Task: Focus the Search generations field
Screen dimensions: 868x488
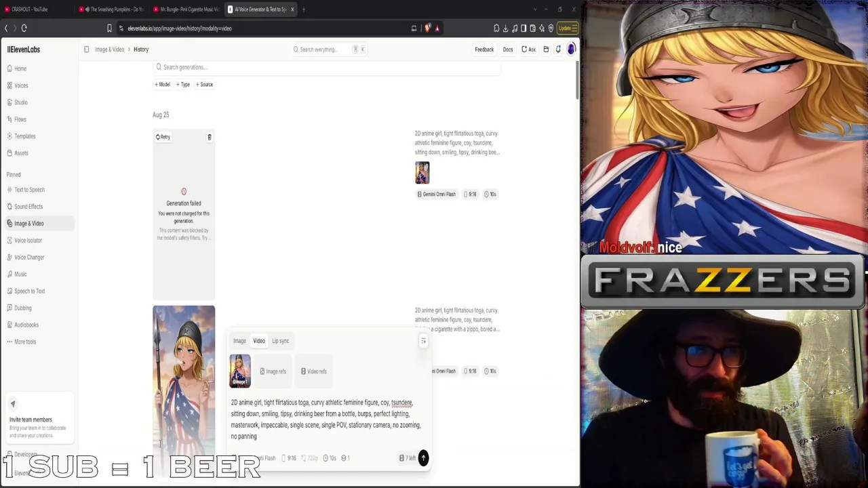Action: (x=327, y=67)
